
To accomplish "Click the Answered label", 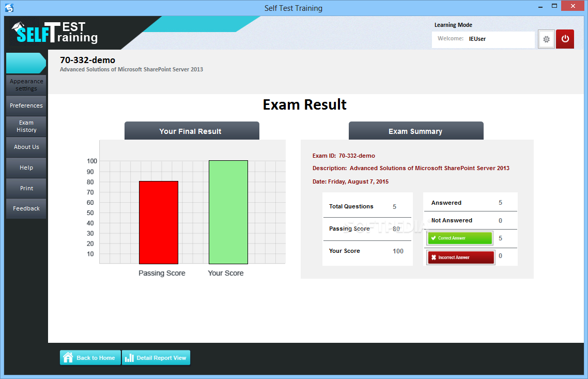I will tap(446, 203).
